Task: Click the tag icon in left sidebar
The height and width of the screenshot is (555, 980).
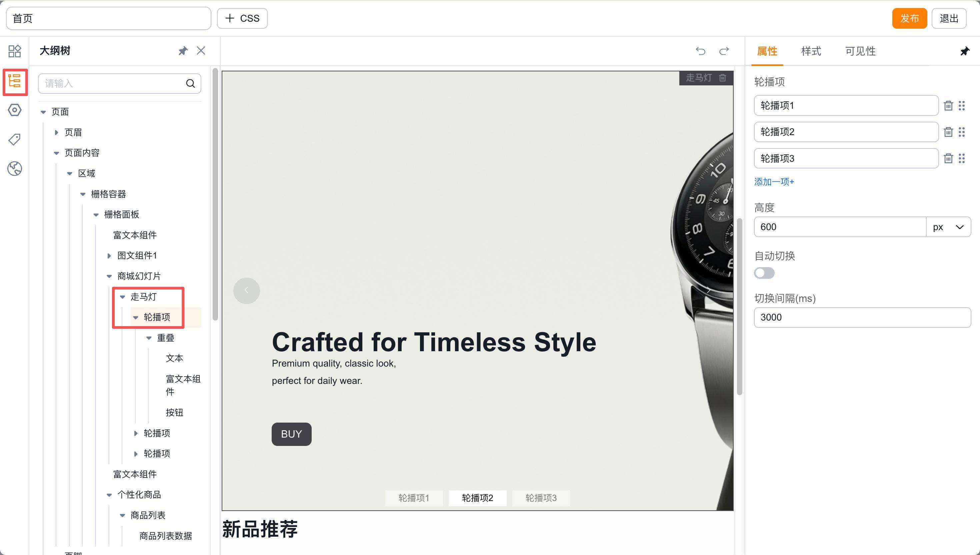Action: 14,139
